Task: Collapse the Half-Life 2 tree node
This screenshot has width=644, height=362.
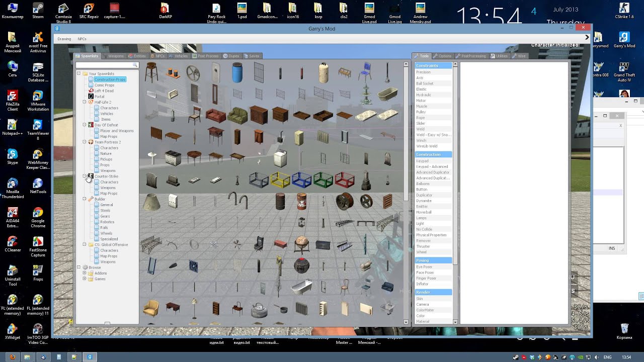Action: pos(85,102)
